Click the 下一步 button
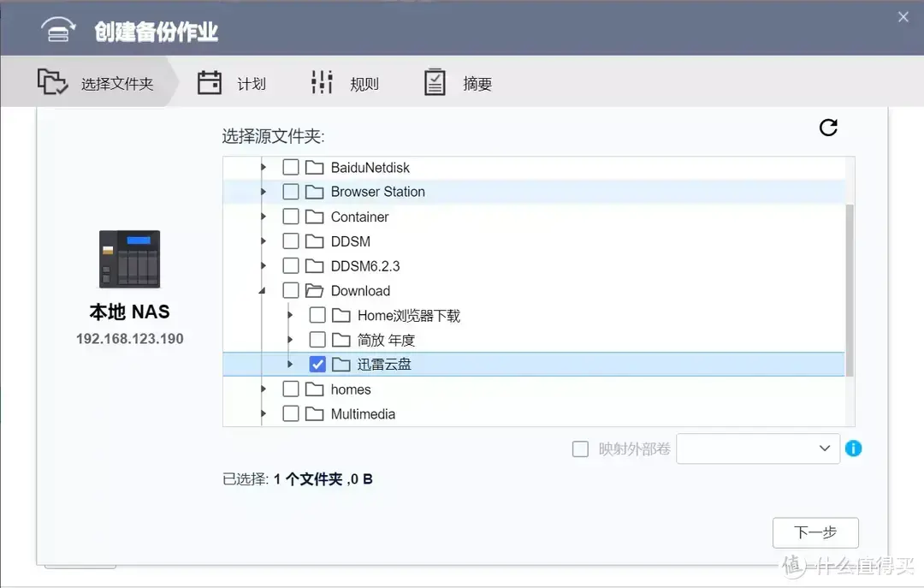 click(x=815, y=532)
